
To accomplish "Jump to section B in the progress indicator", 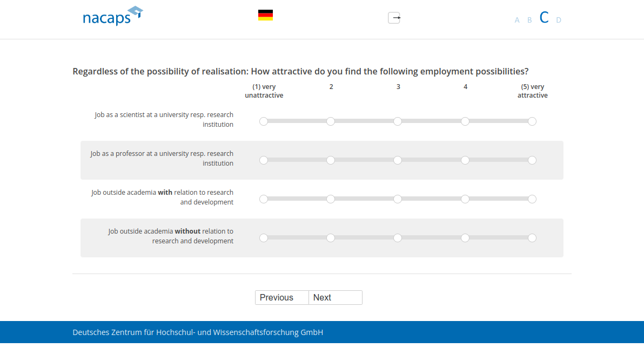I will [x=529, y=20].
